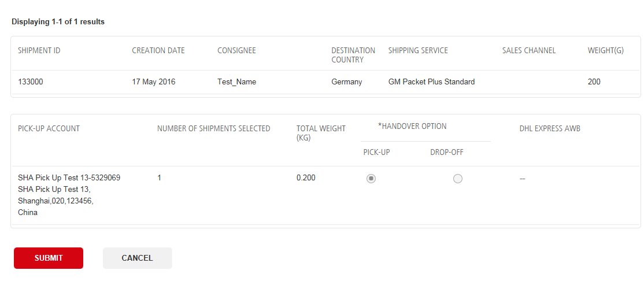Click the DHL Express AWB column header
644x285 pixels.
(x=550, y=129)
